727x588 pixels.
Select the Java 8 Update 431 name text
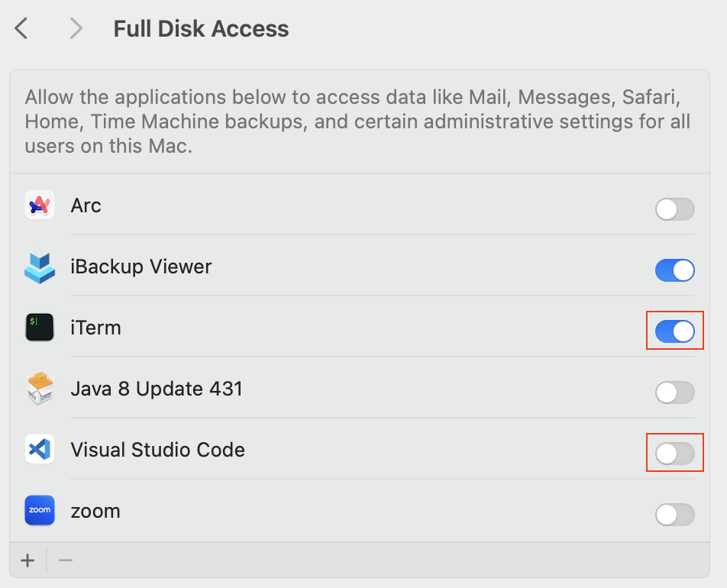pos(157,389)
